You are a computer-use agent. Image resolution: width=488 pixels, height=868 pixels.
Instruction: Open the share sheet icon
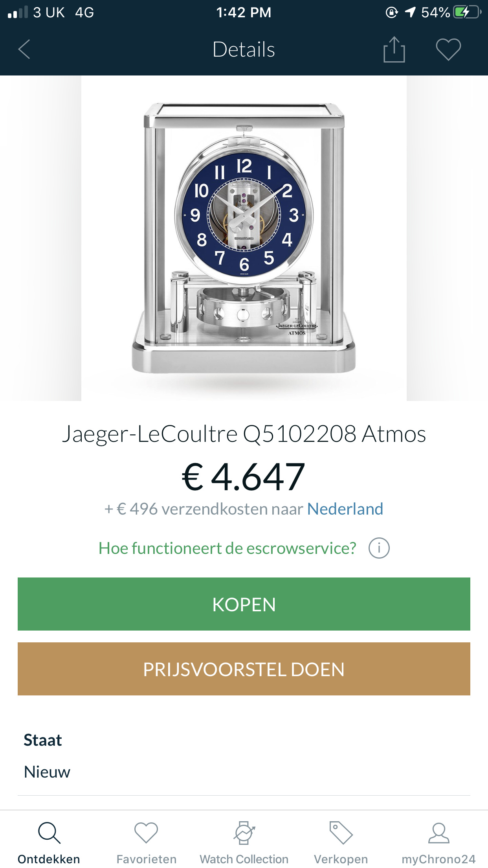[394, 49]
